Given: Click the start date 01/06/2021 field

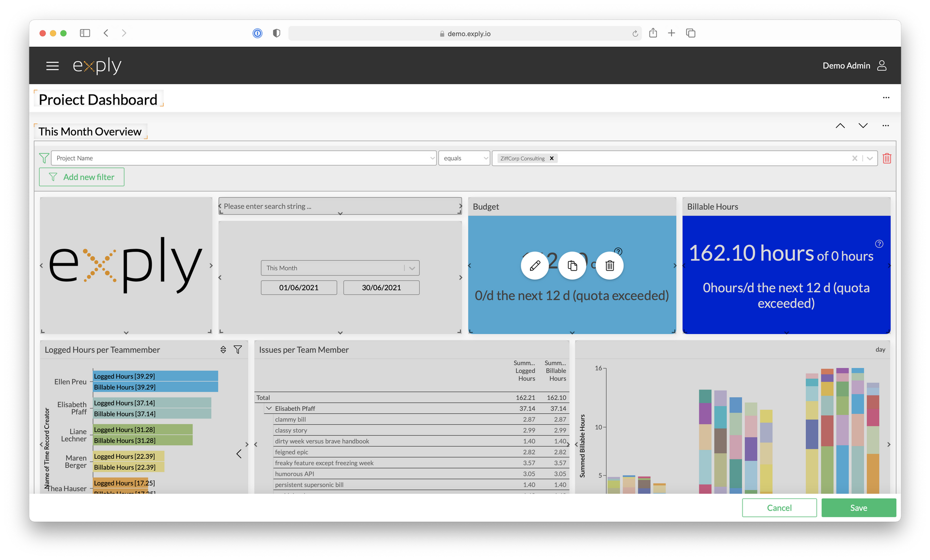Looking at the screenshot, I should (x=299, y=288).
